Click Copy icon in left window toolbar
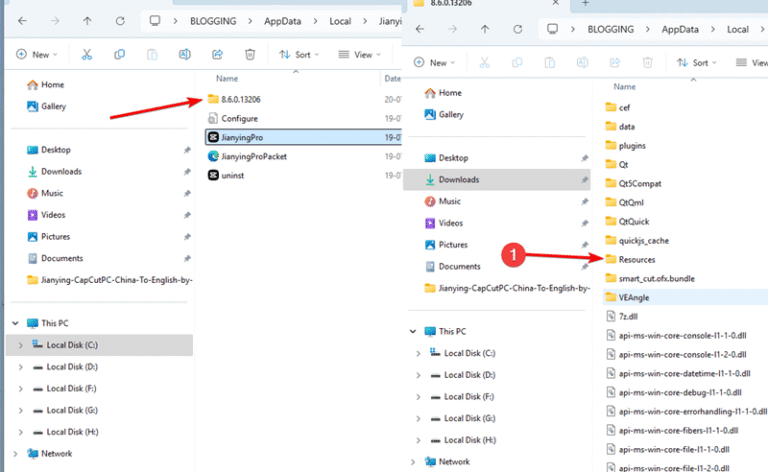This screenshot has width=768, height=472. (119, 54)
